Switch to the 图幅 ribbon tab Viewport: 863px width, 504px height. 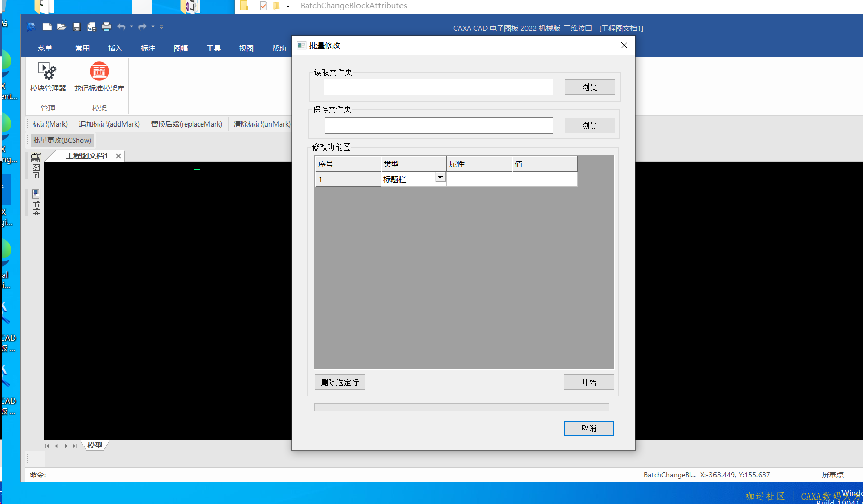pyautogui.click(x=181, y=48)
